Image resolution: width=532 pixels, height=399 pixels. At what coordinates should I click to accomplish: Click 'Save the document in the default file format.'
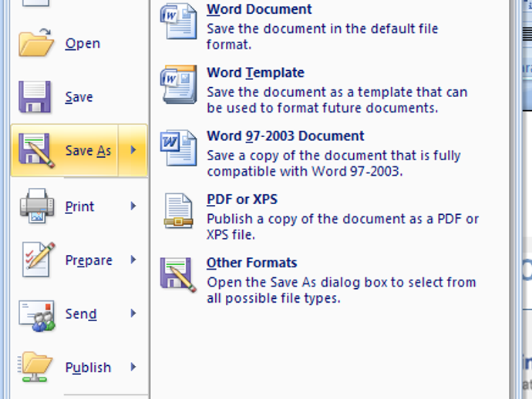(x=322, y=37)
